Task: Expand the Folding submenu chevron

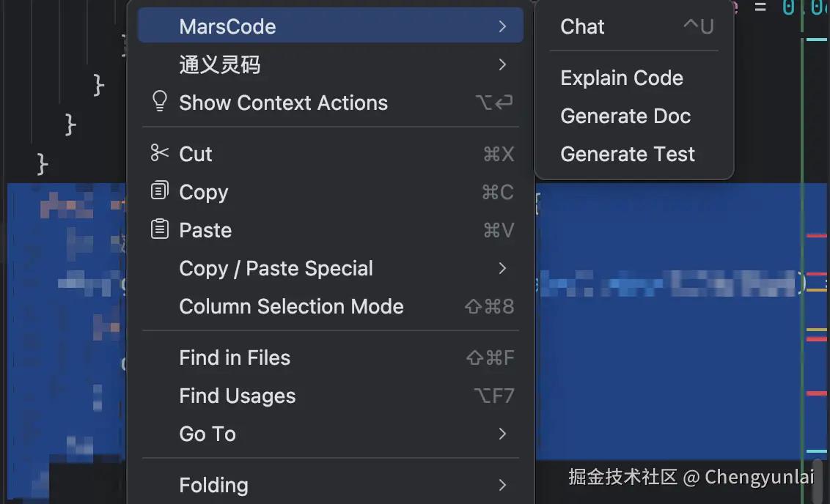Action: (x=502, y=485)
